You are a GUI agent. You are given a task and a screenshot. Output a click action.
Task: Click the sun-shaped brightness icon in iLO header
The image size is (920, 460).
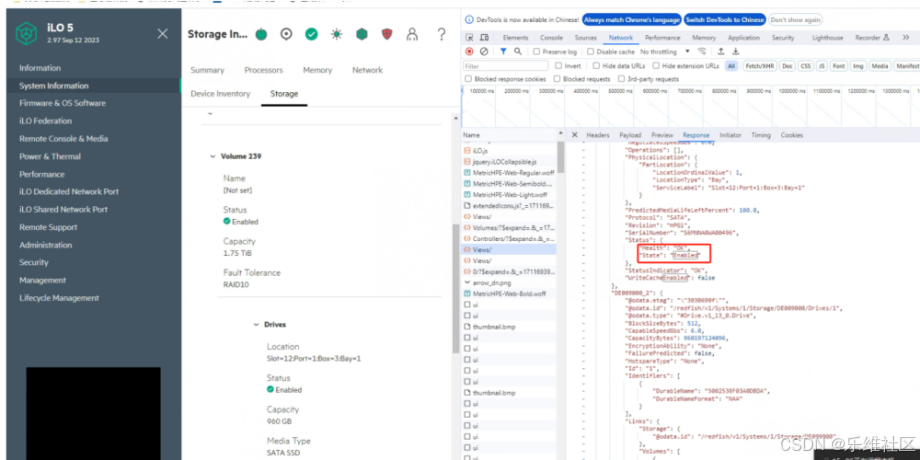tap(336, 35)
